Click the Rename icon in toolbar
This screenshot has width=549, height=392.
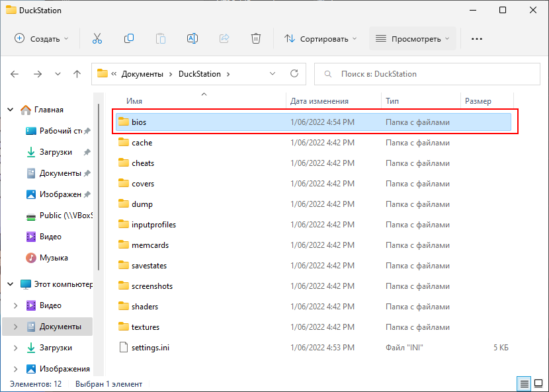coord(192,38)
